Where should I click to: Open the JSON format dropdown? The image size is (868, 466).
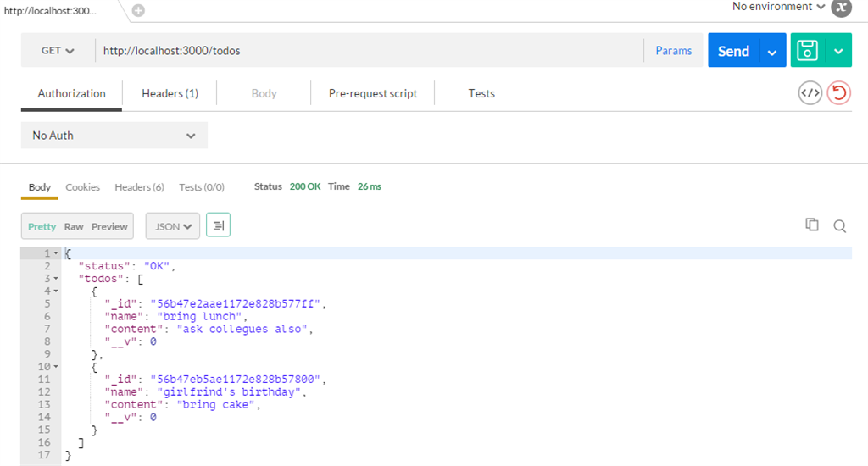pyautogui.click(x=173, y=226)
